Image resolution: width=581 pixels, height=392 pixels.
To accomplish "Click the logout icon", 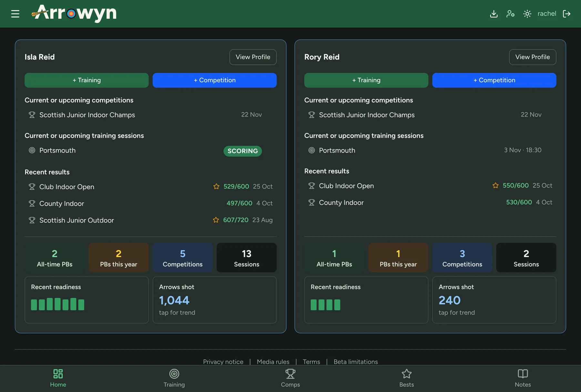I will (x=566, y=14).
